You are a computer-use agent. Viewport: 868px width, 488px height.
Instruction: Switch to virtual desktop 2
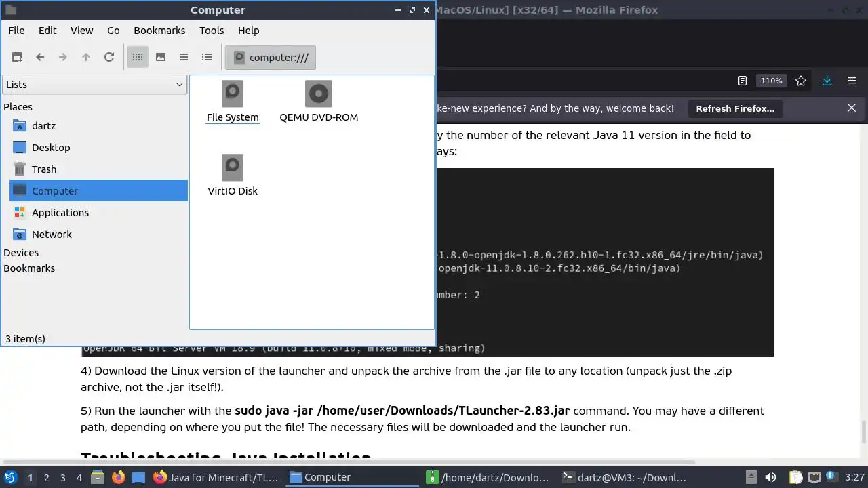[x=46, y=477]
